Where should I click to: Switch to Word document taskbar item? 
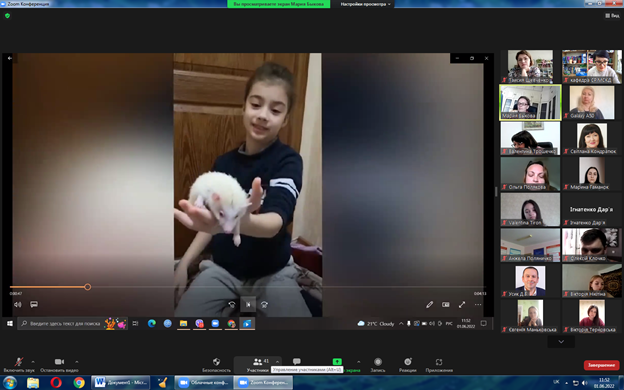(x=121, y=383)
